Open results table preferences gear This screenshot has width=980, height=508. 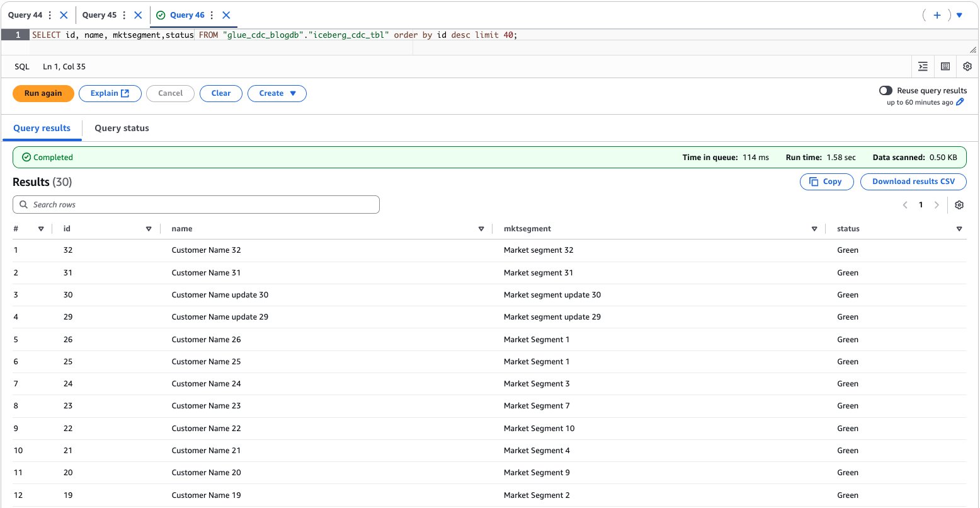tap(959, 205)
